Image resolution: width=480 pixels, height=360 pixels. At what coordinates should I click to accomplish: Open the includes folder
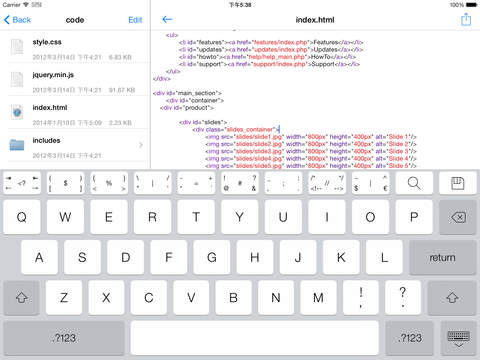(x=75, y=145)
